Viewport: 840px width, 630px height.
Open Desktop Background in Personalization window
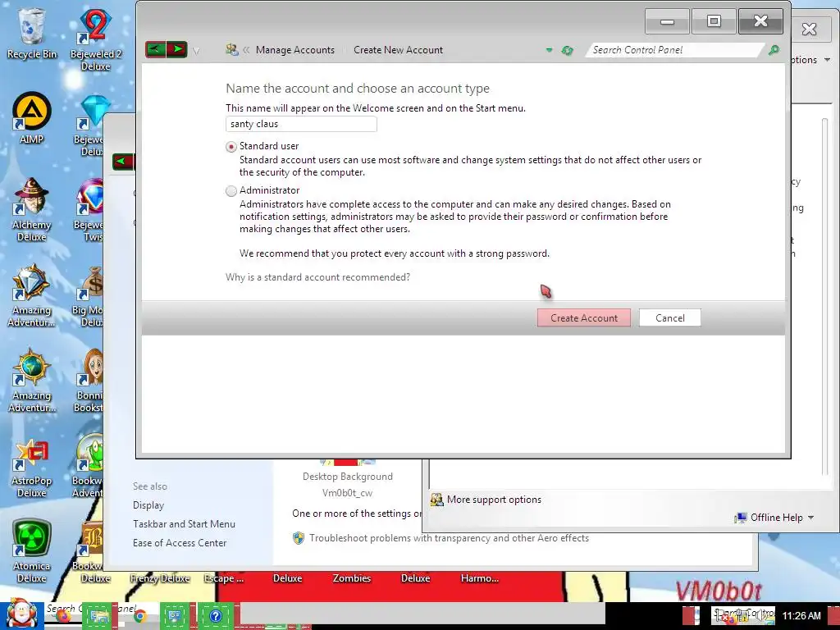348,477
